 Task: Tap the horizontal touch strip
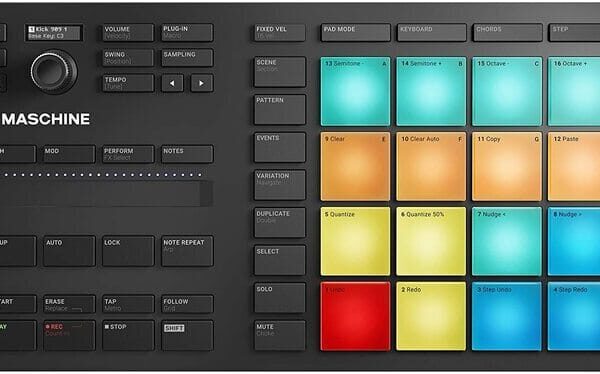(x=106, y=194)
